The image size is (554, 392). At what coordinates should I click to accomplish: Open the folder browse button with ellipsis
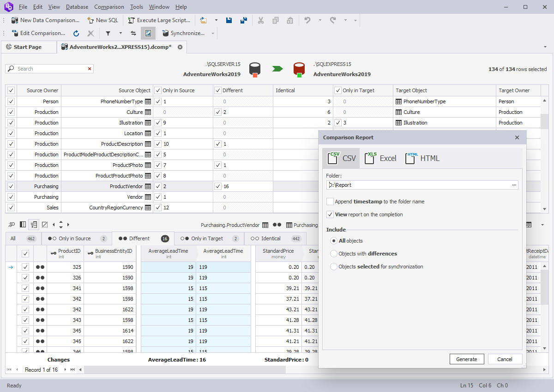click(514, 184)
